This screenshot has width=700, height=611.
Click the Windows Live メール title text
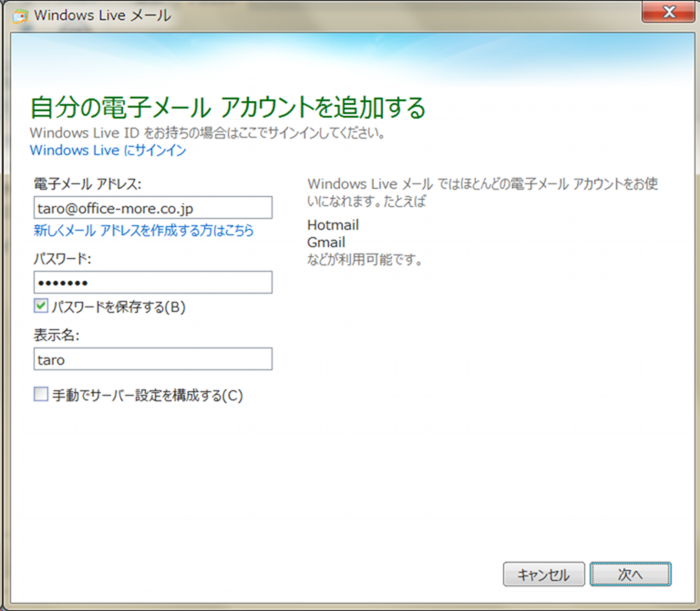click(x=103, y=16)
